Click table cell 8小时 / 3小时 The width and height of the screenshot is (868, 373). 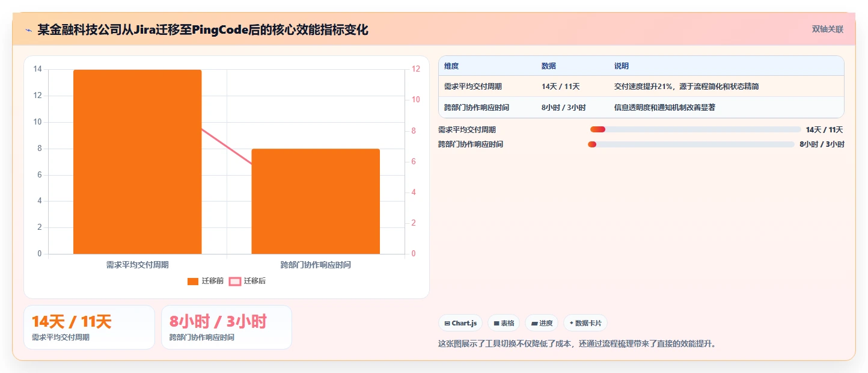coord(564,108)
